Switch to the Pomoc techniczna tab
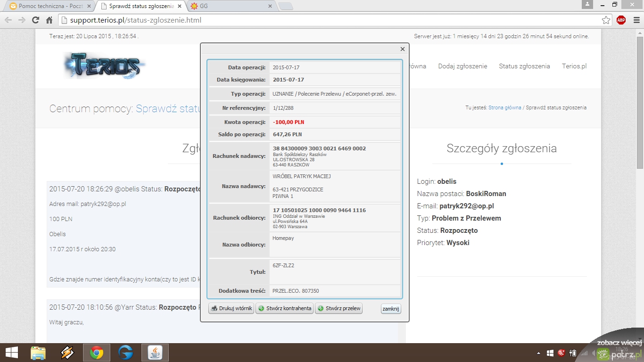Viewport: 644px width, 362px height. [46, 6]
